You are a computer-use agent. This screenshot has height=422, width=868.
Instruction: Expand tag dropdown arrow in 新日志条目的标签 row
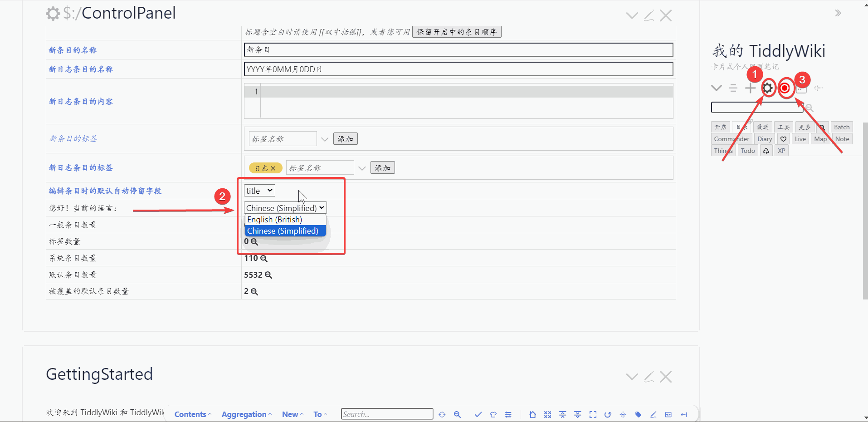pos(362,168)
